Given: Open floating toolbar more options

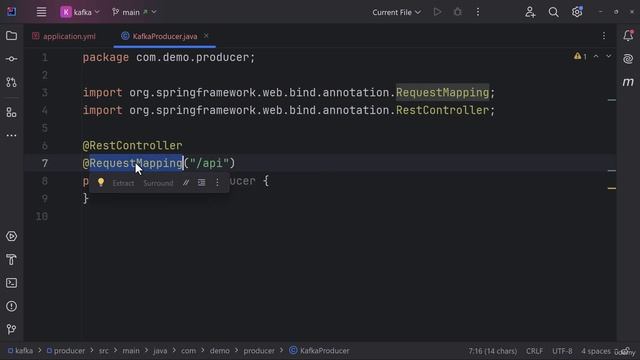Looking at the screenshot, I should click(217, 182).
